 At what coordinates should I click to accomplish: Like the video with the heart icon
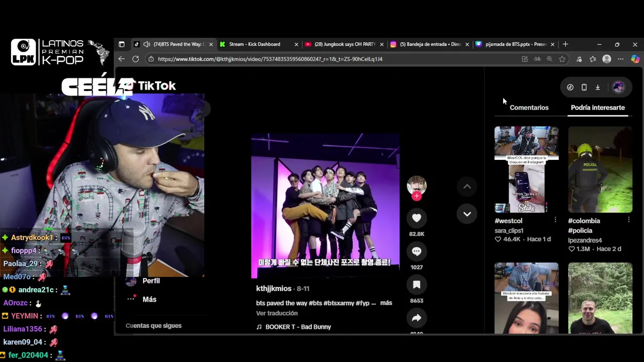click(x=417, y=218)
